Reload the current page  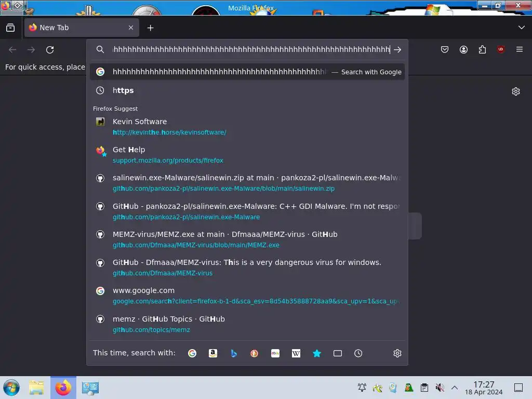pos(50,49)
